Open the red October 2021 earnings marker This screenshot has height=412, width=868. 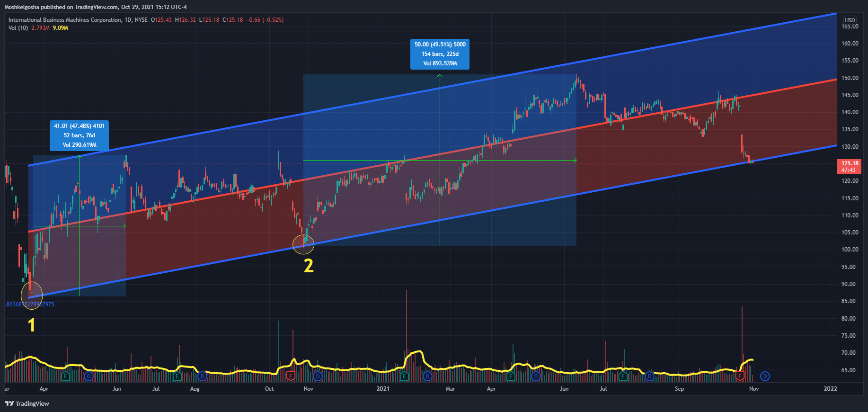point(740,376)
